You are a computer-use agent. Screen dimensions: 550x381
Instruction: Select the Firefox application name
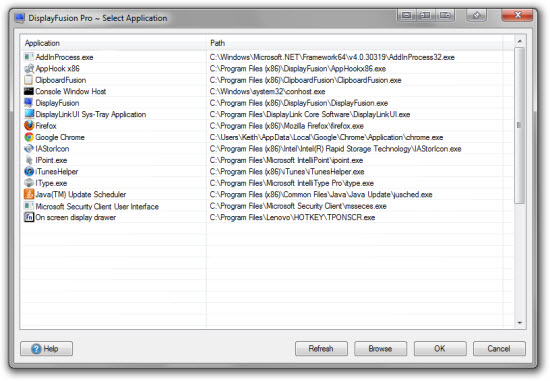46,126
